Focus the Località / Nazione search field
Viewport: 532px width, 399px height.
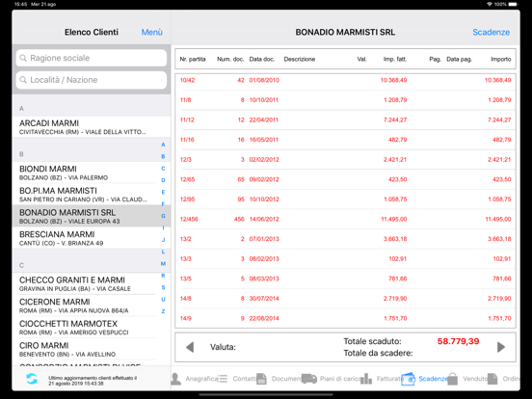[92, 80]
